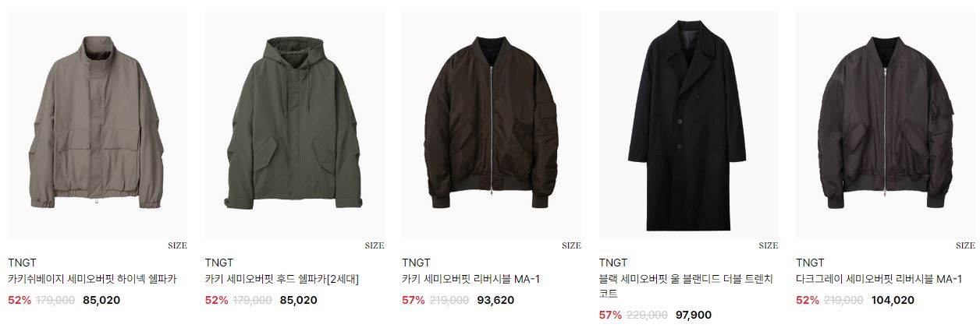Open the khaki hooded shell parka image
The image size is (980, 328).
coord(295,125)
